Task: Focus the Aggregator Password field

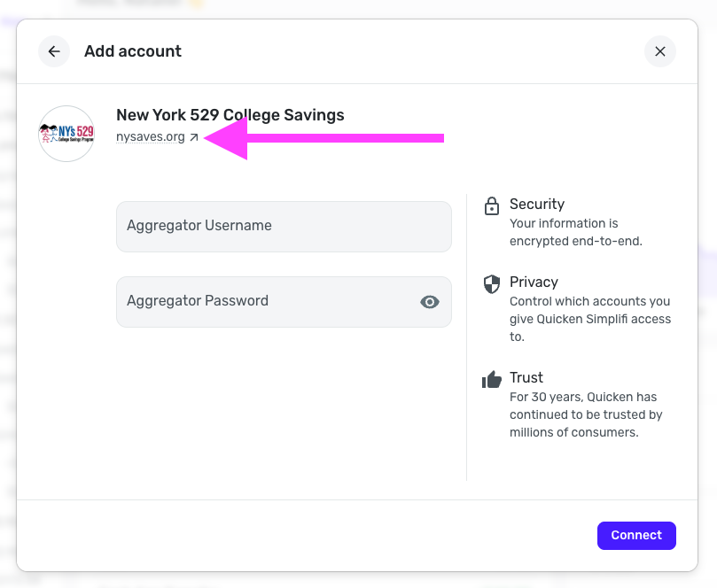Action: tap(266, 301)
